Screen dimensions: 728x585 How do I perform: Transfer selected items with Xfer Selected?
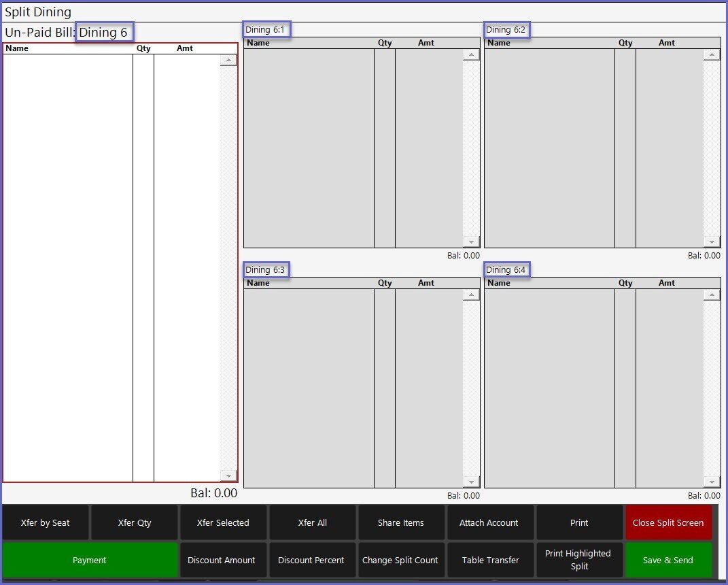(x=223, y=522)
